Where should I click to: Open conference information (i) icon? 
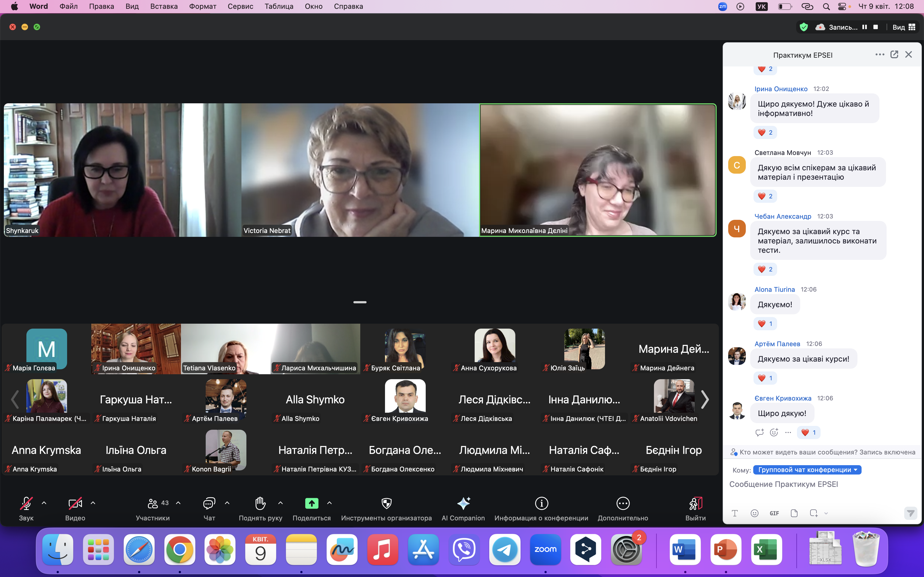(x=541, y=503)
